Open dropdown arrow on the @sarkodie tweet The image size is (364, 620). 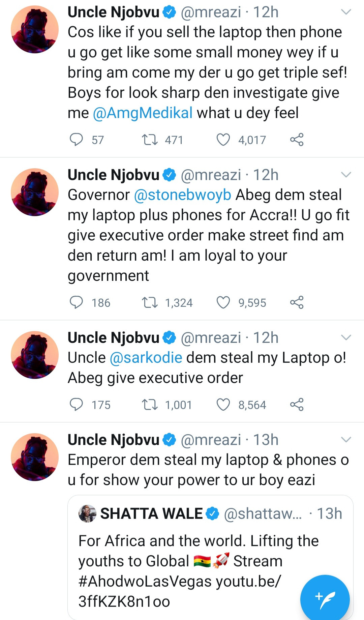click(x=346, y=338)
